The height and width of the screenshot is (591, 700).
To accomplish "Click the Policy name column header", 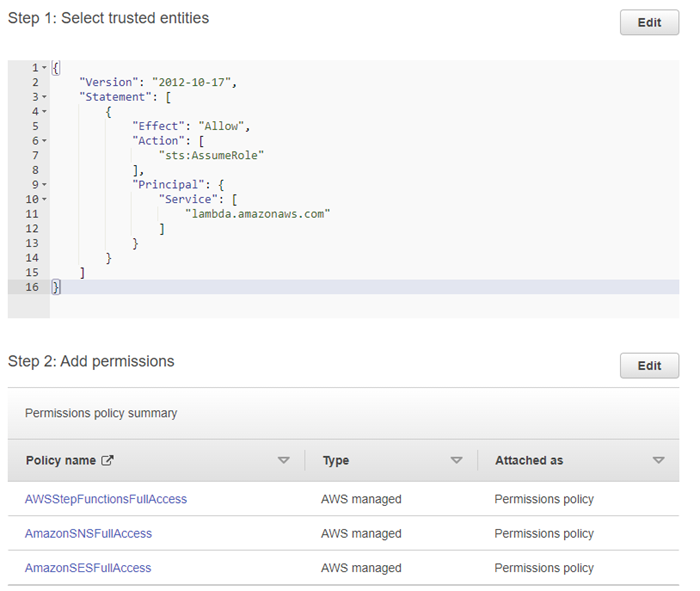I will (60, 461).
